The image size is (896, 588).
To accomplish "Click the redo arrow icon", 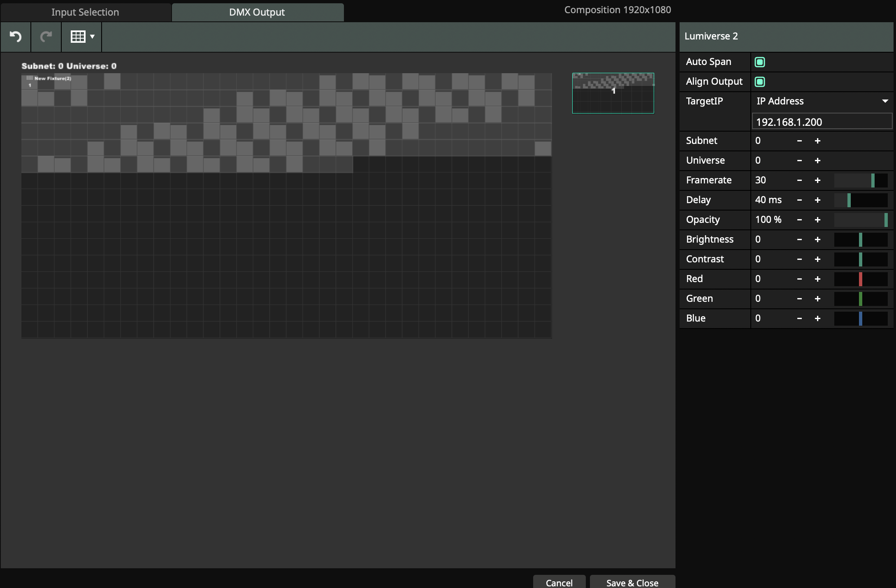I will [x=46, y=37].
